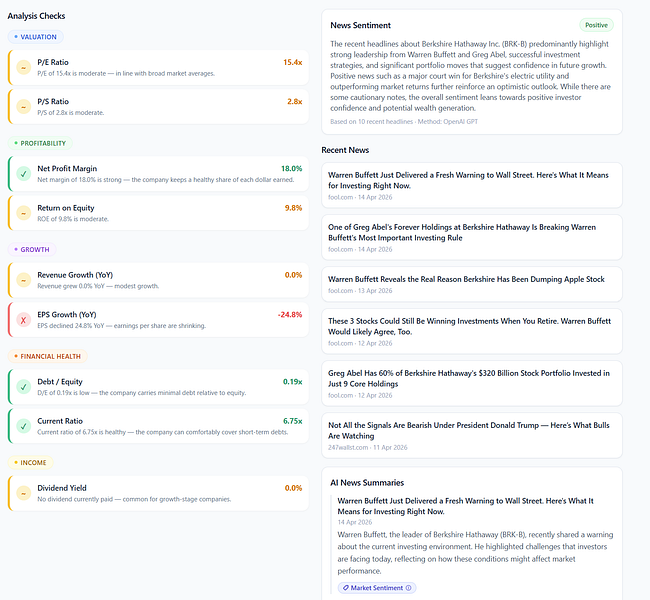Click the Current Ratio checkmark icon
Viewport: 650px width, 600px height.
point(24,426)
